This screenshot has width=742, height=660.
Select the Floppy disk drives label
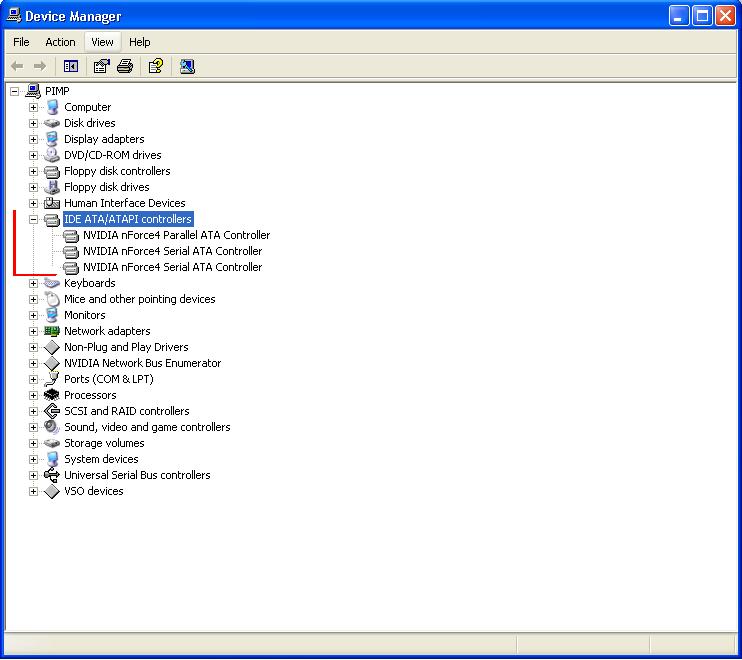tap(107, 187)
